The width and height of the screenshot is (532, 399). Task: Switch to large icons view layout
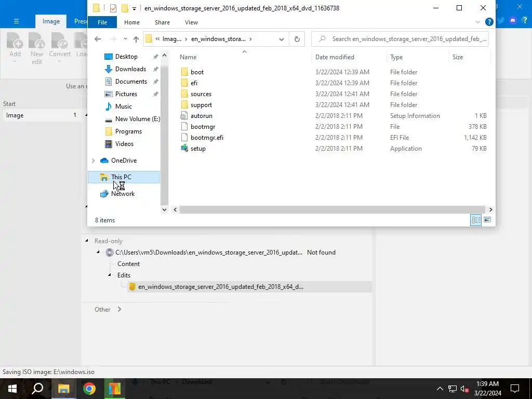tap(487, 220)
